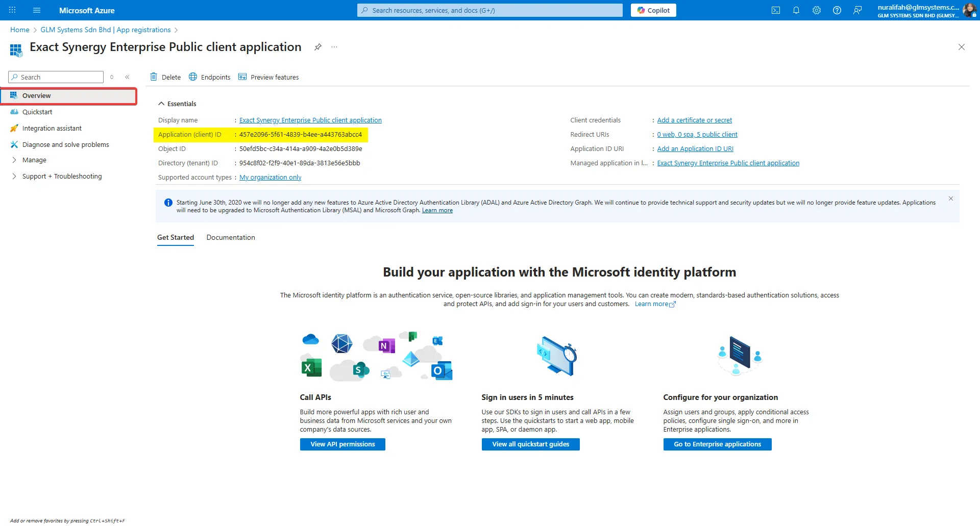Click the View API permissions button
980x526 pixels.
[x=342, y=444]
